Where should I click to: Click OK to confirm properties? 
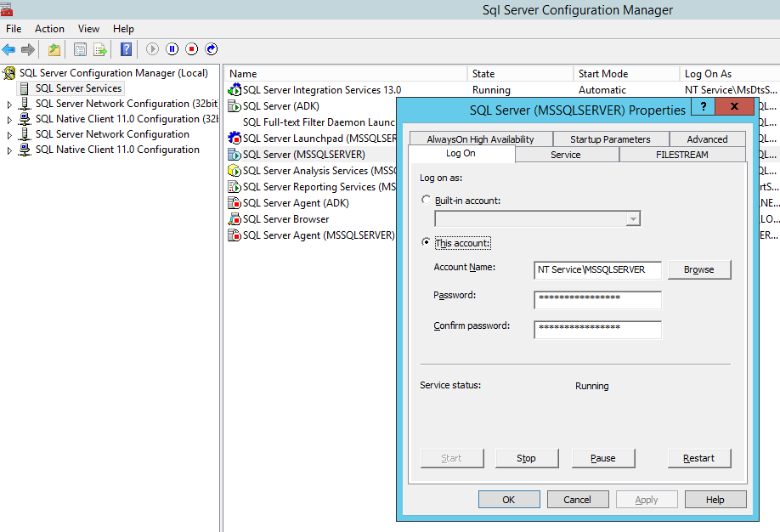pos(509,500)
